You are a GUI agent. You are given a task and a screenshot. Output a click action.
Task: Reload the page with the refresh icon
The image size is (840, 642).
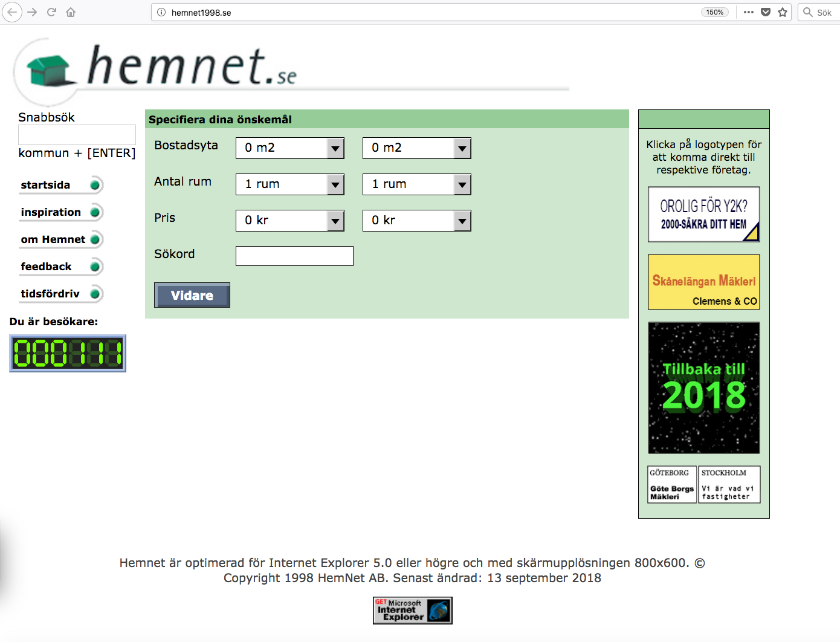click(x=52, y=12)
